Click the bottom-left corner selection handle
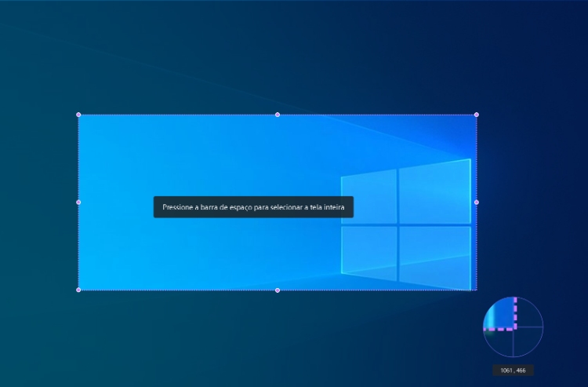Screen dimensions: 588x387 78,290
